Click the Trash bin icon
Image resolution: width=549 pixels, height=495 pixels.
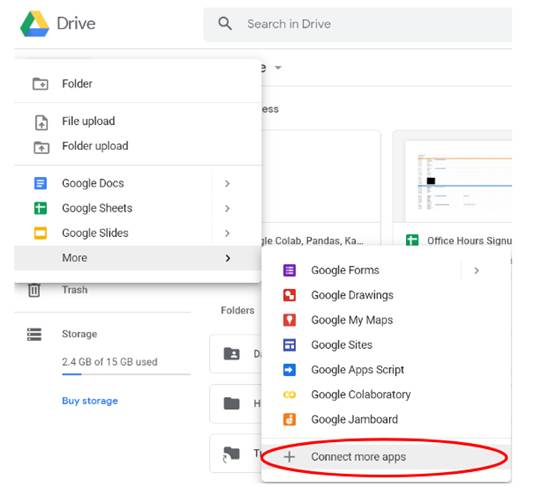(x=34, y=290)
